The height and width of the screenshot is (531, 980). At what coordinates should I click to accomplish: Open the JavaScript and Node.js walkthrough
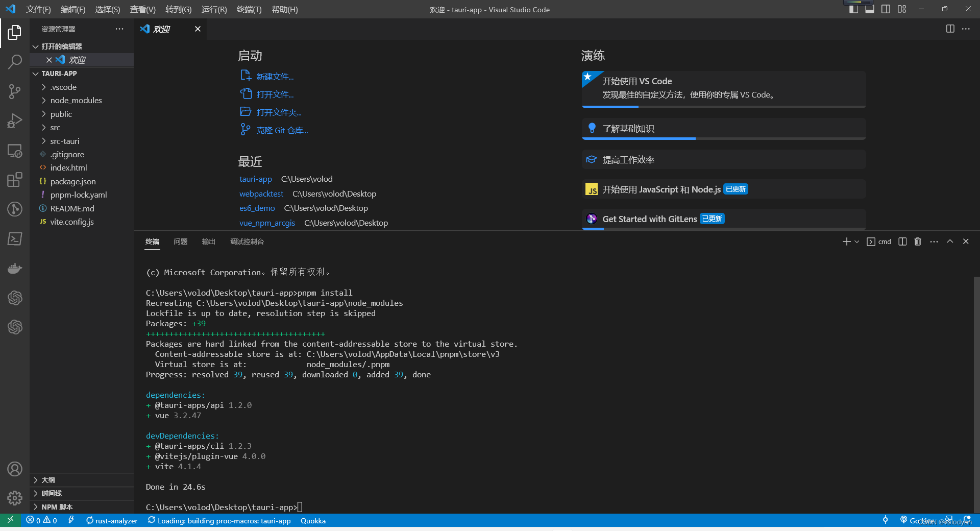point(724,189)
